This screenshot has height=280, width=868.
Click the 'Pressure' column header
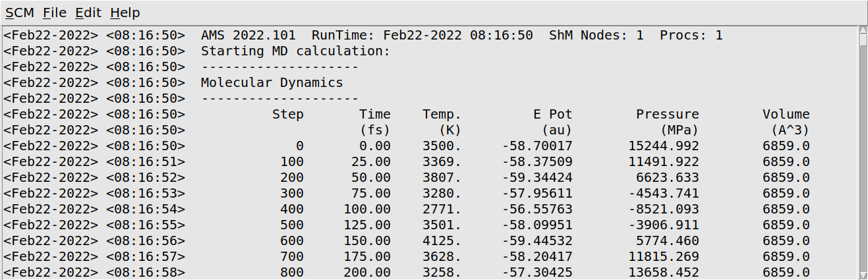667,115
